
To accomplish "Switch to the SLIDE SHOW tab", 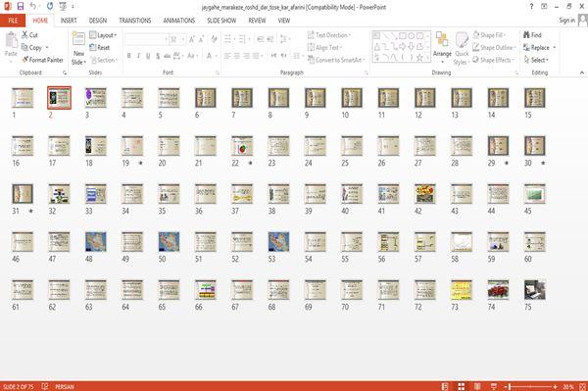I will coord(221,21).
